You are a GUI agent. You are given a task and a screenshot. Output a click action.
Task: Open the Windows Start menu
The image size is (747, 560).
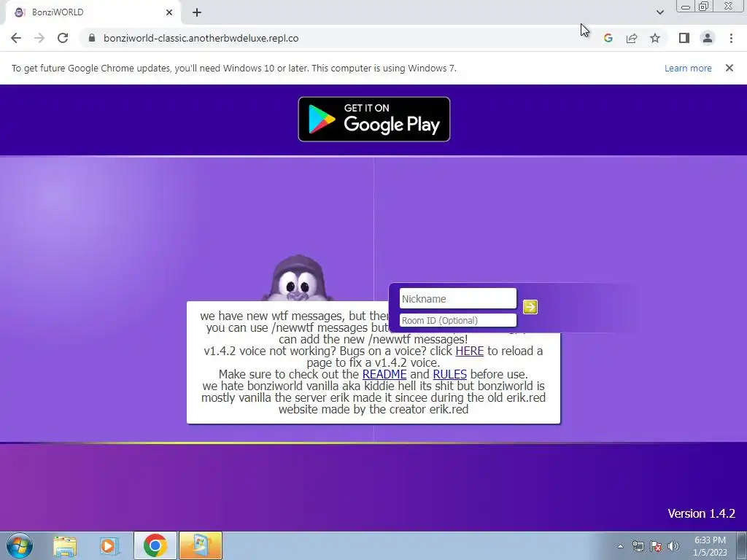[x=20, y=545]
